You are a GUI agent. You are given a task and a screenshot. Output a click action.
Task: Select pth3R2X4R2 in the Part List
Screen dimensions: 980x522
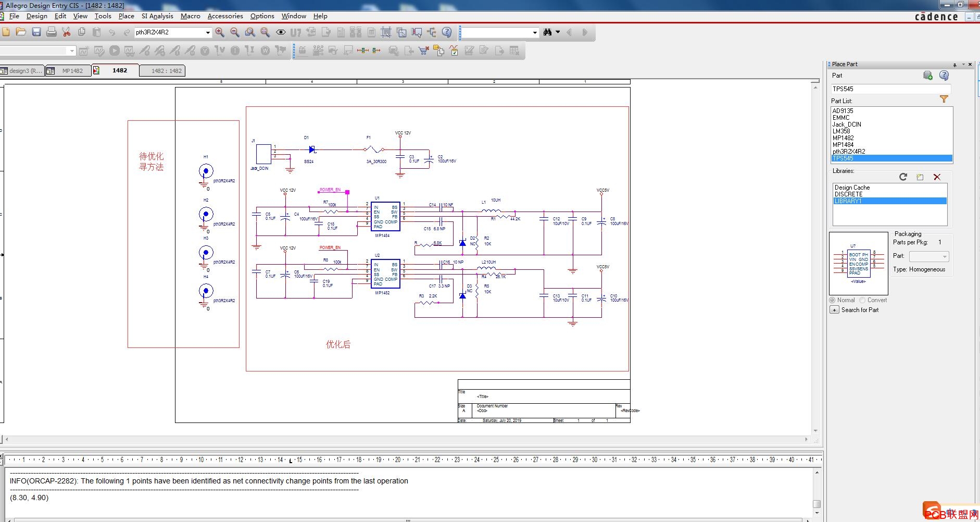point(891,152)
